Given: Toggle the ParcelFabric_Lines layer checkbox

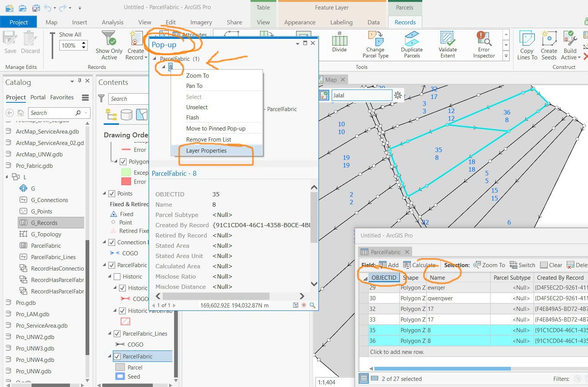Looking at the screenshot, I should 117,333.
